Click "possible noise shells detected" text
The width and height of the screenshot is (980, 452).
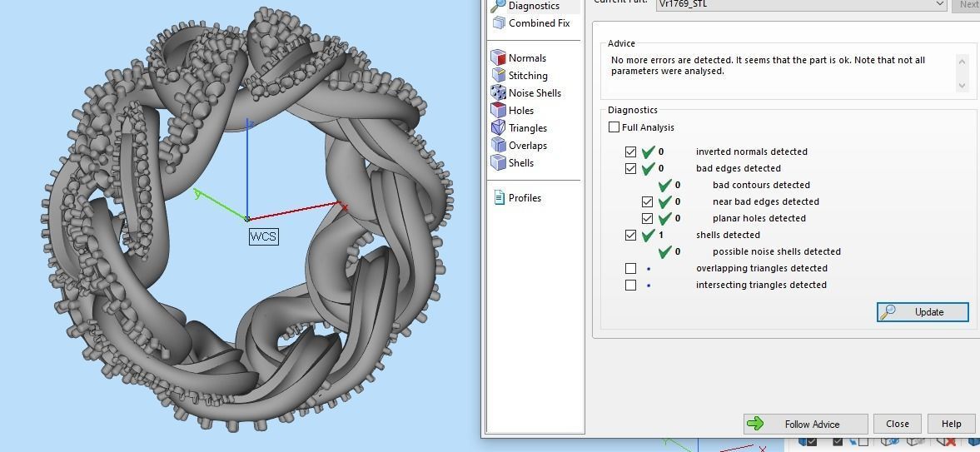point(777,251)
